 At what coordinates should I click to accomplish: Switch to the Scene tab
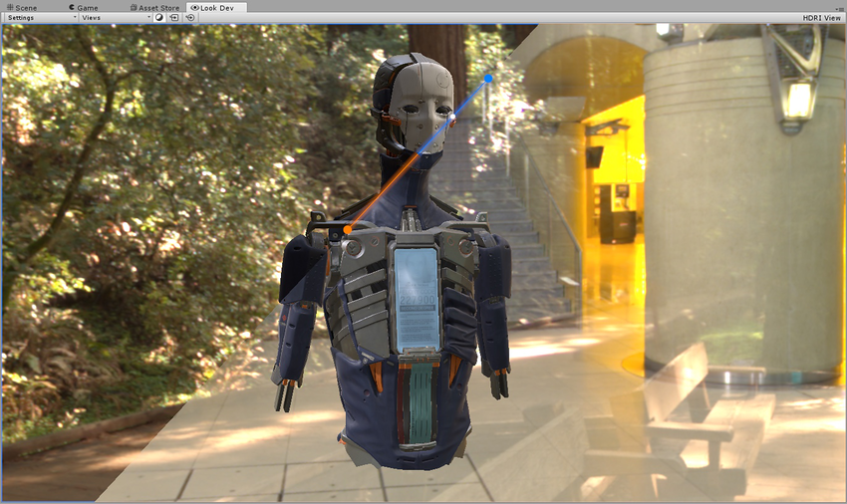click(22, 8)
